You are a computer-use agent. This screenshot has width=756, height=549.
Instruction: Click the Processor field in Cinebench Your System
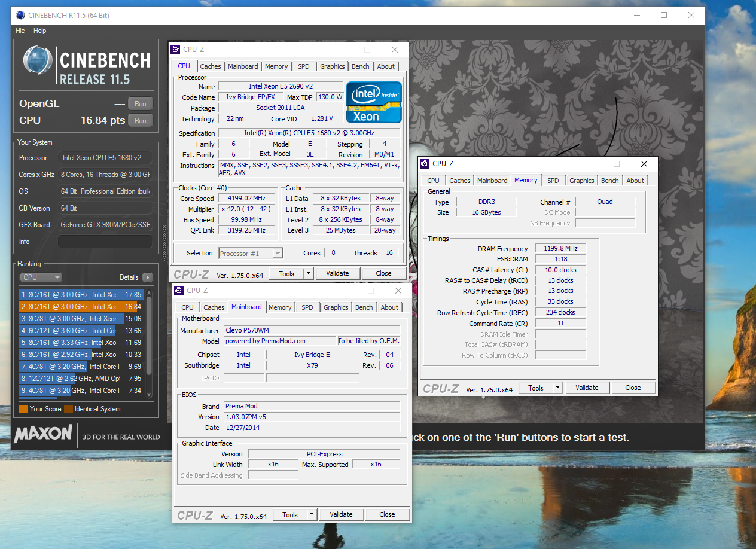105,158
